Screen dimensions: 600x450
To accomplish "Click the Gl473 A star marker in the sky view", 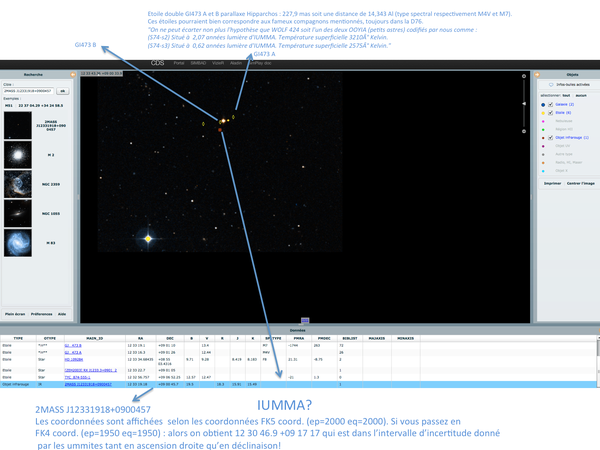I will pos(233,117).
